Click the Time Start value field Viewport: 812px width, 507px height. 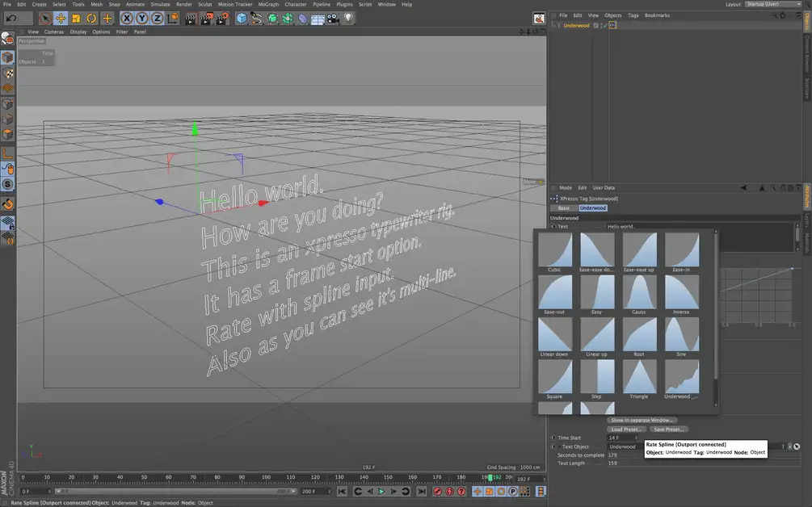coord(621,438)
